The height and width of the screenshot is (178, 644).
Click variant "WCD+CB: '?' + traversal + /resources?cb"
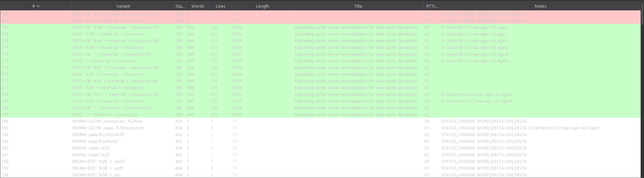[x=112, y=108]
